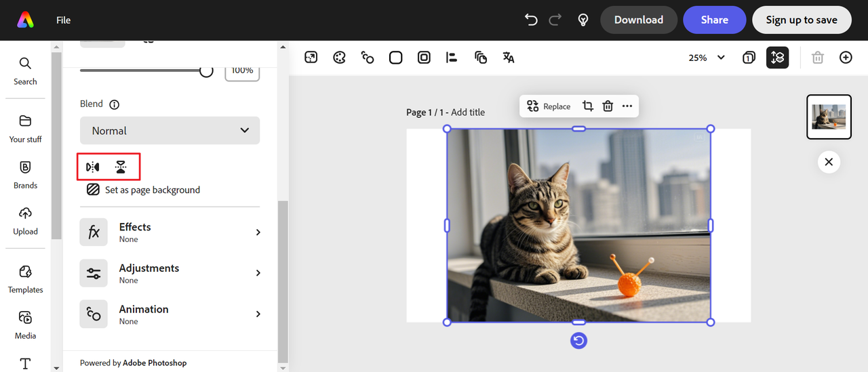This screenshot has width=868, height=372.
Task: Open the 25% zoom dropdown
Action: click(707, 58)
